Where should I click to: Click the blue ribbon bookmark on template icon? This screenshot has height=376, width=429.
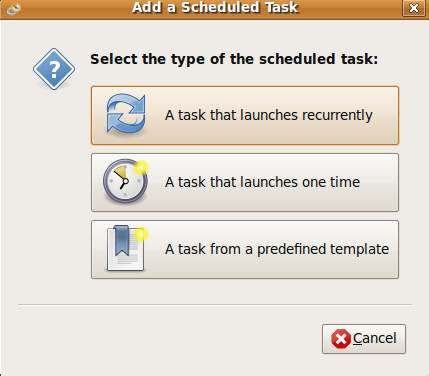click(x=122, y=241)
